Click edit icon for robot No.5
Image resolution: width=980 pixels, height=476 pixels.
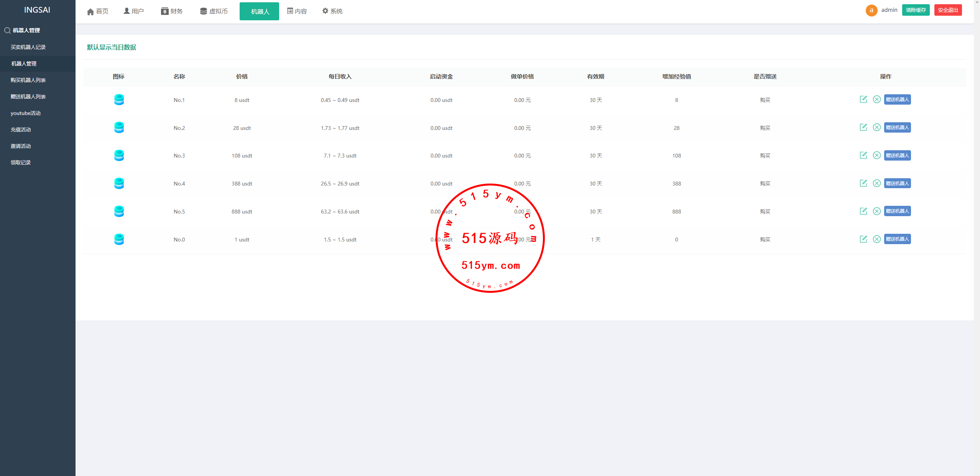click(863, 211)
